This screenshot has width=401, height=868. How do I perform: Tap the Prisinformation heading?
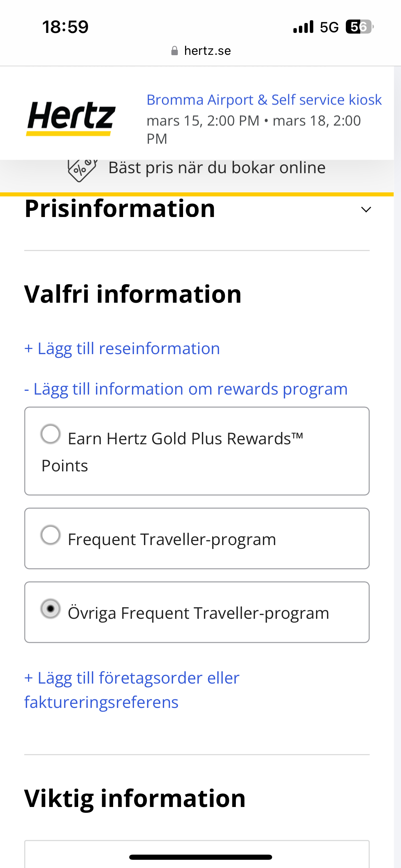pyautogui.click(x=120, y=209)
